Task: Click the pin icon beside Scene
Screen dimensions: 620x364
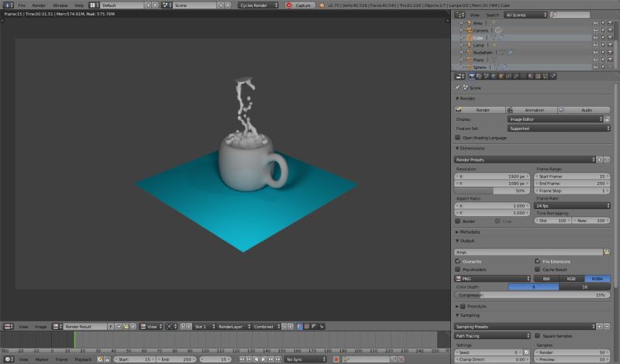Action: pos(458,88)
